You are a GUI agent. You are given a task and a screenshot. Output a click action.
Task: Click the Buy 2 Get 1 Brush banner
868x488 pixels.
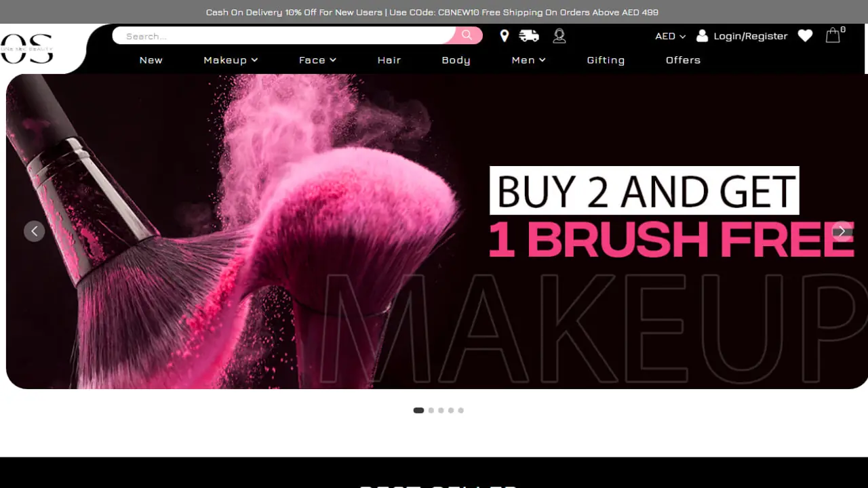coord(437,231)
